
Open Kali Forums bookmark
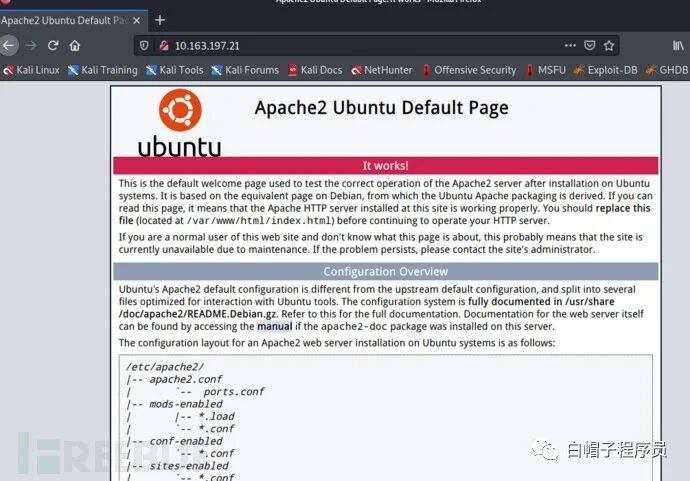245,70
